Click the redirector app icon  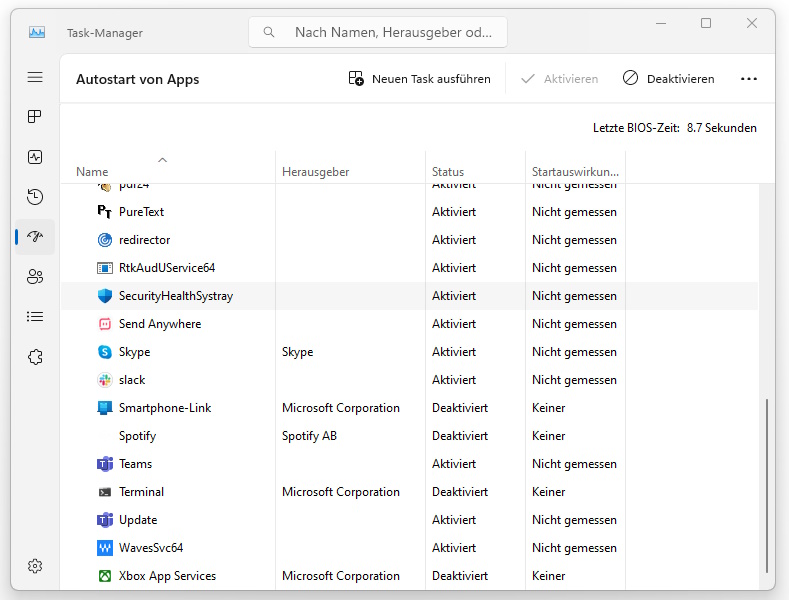coord(105,240)
